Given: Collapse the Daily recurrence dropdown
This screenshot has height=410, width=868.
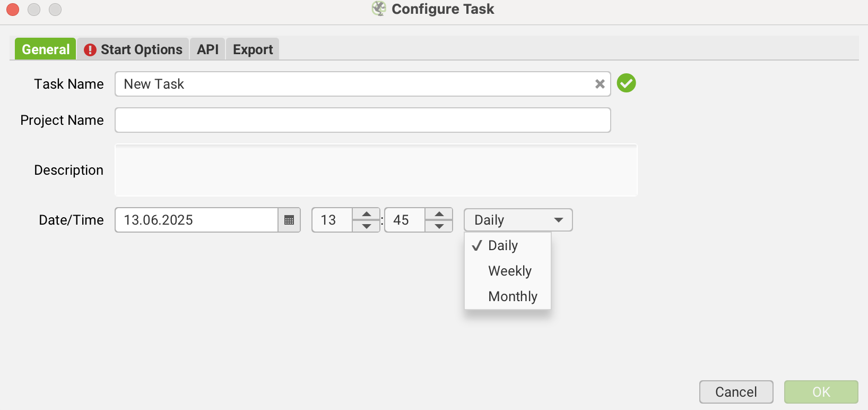Looking at the screenshot, I should point(518,220).
